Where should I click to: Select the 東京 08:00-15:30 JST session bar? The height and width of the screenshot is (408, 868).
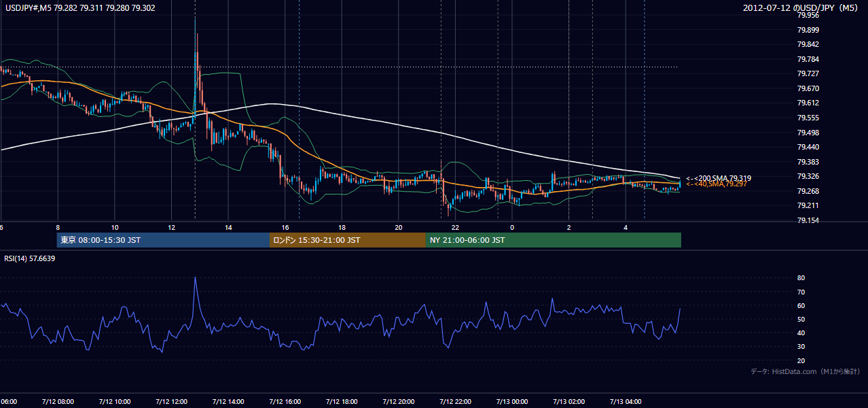[x=164, y=240]
